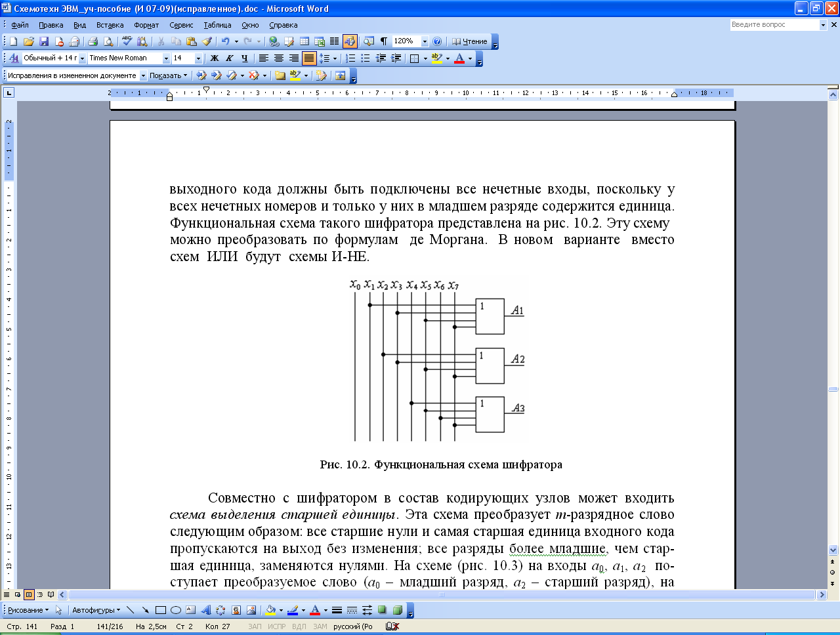This screenshot has height=635, width=840.
Task: Save the document with the floppy disk icon
Action: 44,41
